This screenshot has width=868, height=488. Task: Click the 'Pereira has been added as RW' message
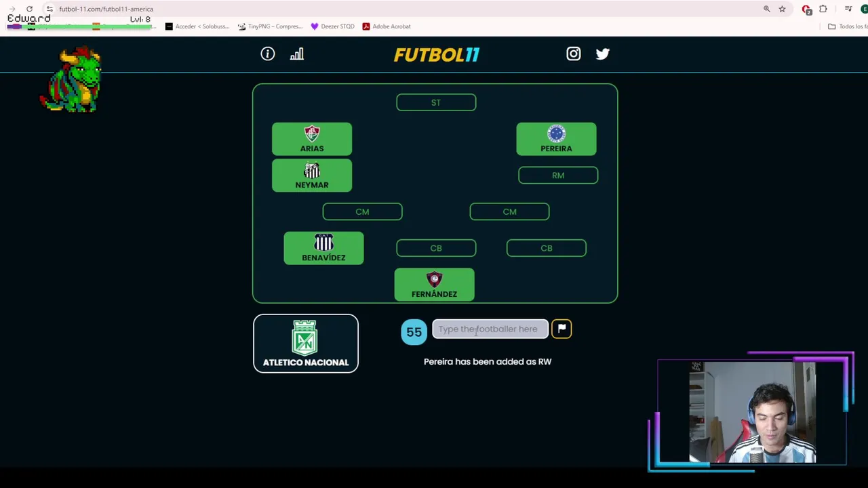click(x=488, y=362)
